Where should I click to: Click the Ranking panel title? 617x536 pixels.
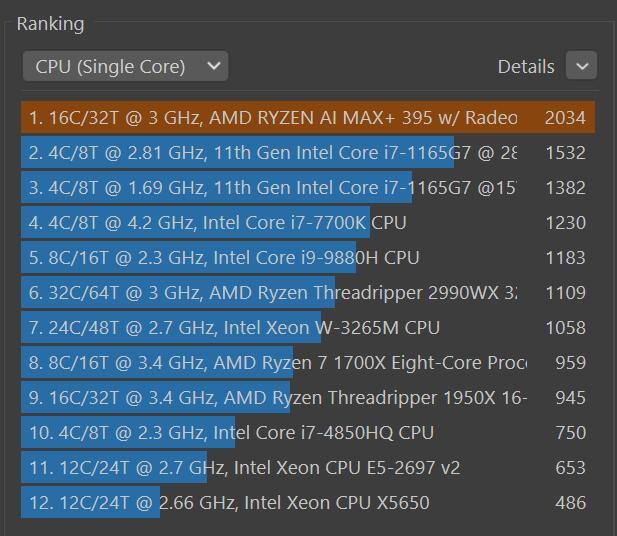pos(50,24)
